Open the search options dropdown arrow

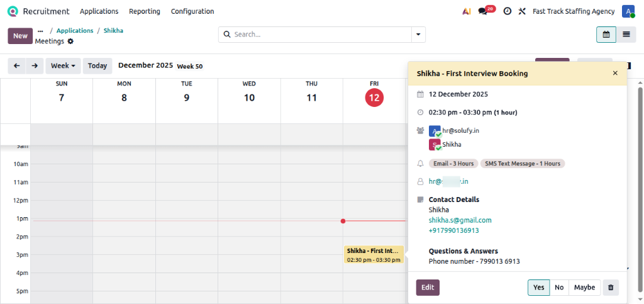[418, 35]
